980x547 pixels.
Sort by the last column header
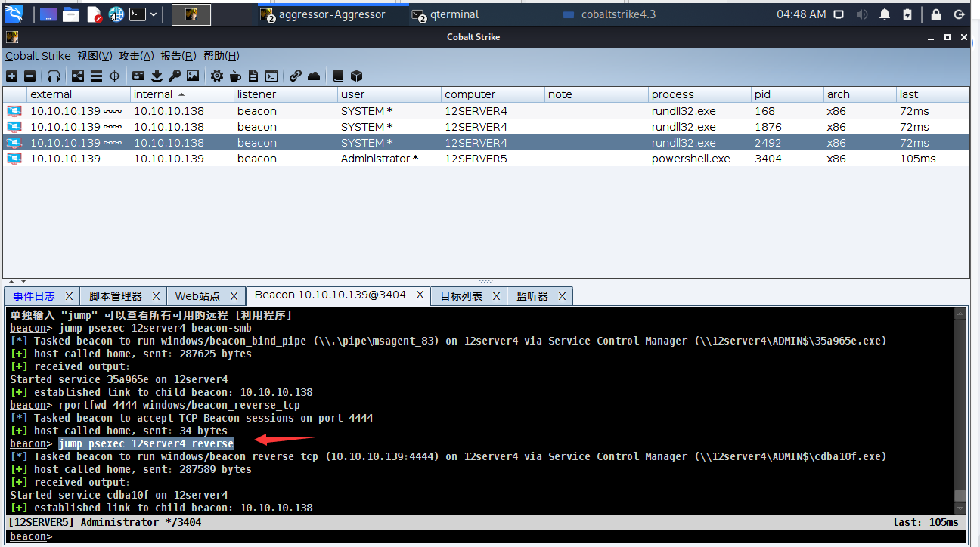932,94
